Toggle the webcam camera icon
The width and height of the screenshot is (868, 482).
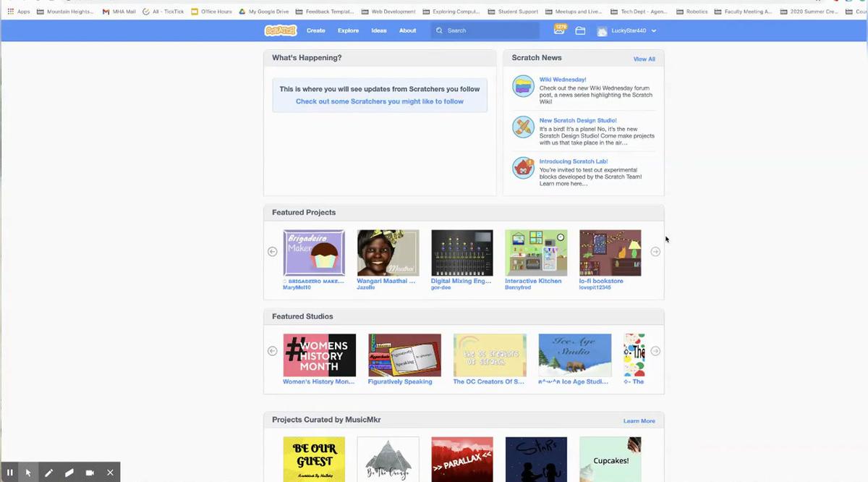pyautogui.click(x=90, y=473)
